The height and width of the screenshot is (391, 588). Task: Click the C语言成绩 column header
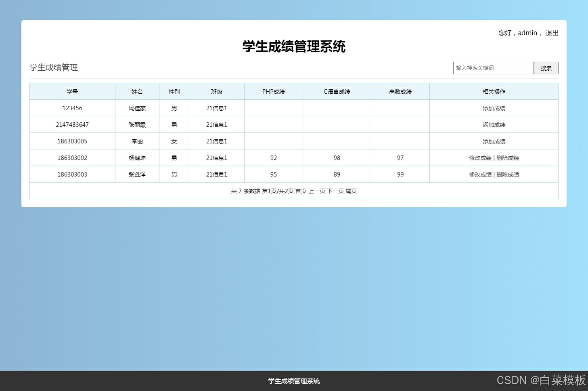(337, 92)
